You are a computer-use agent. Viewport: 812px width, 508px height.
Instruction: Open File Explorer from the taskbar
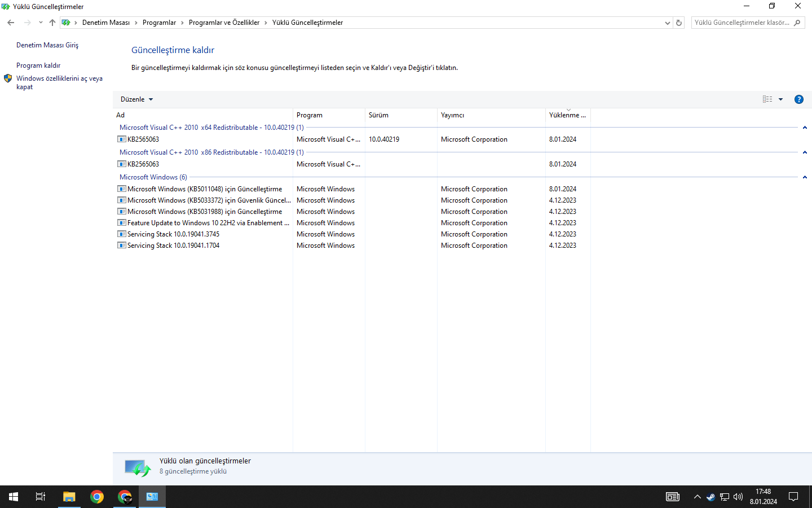coord(69,497)
